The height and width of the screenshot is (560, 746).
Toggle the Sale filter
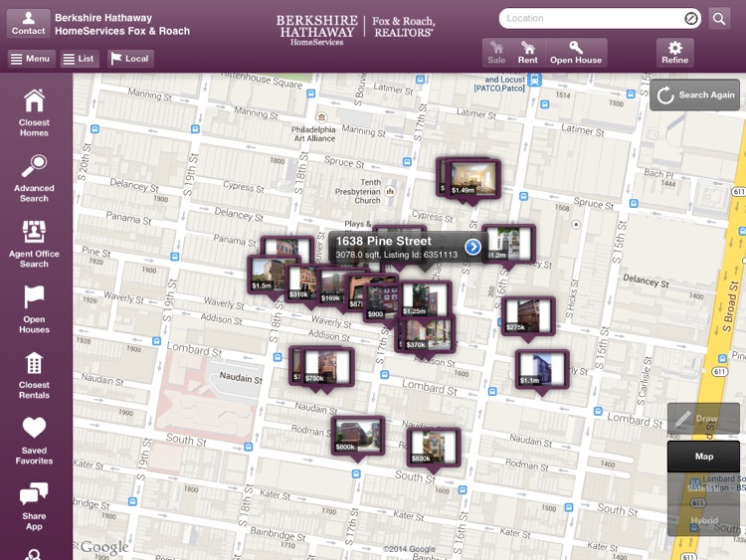pyautogui.click(x=496, y=53)
